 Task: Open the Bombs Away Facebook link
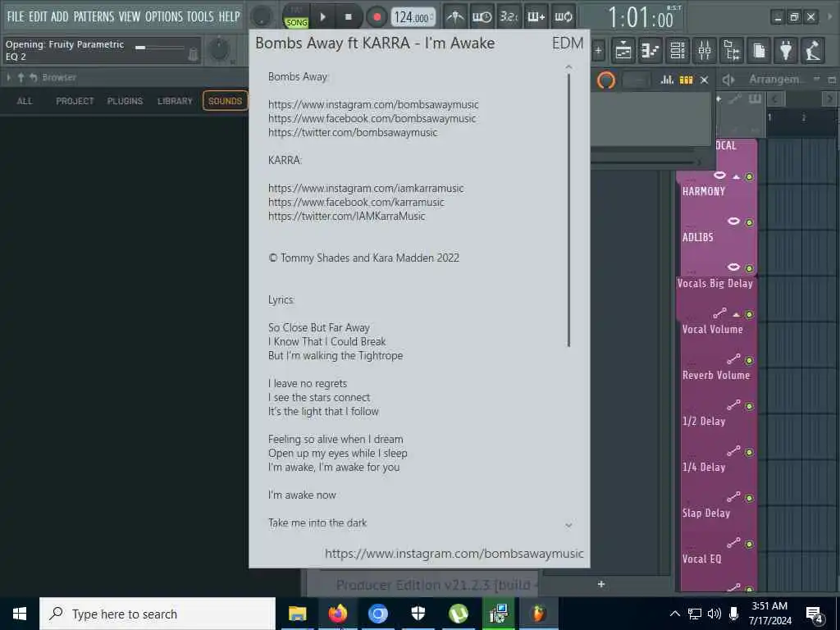(372, 118)
